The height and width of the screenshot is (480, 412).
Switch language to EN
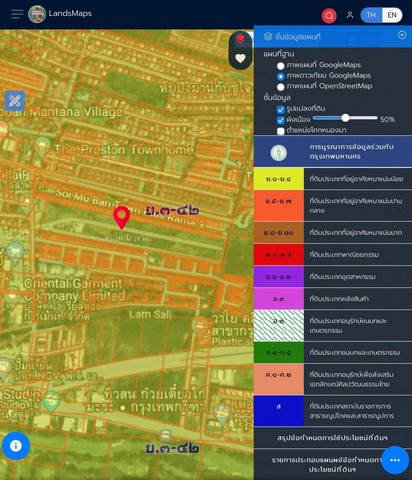(x=392, y=15)
